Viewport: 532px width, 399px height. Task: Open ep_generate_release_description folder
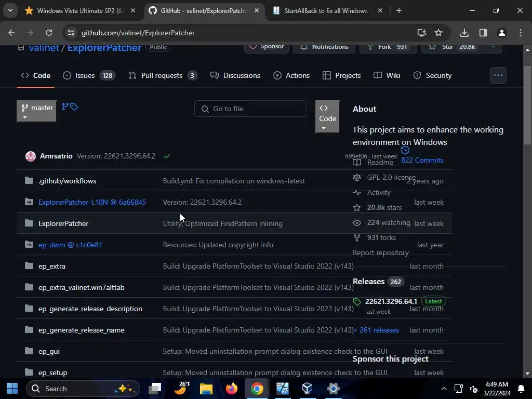click(90, 309)
